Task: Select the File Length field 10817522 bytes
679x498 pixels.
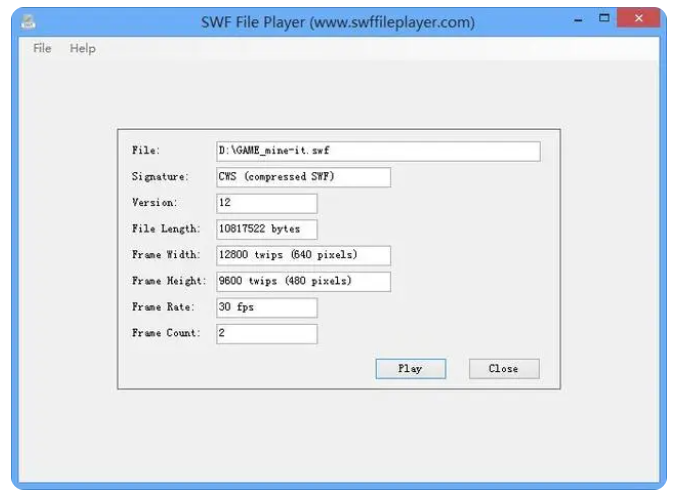Action: pyautogui.click(x=266, y=229)
